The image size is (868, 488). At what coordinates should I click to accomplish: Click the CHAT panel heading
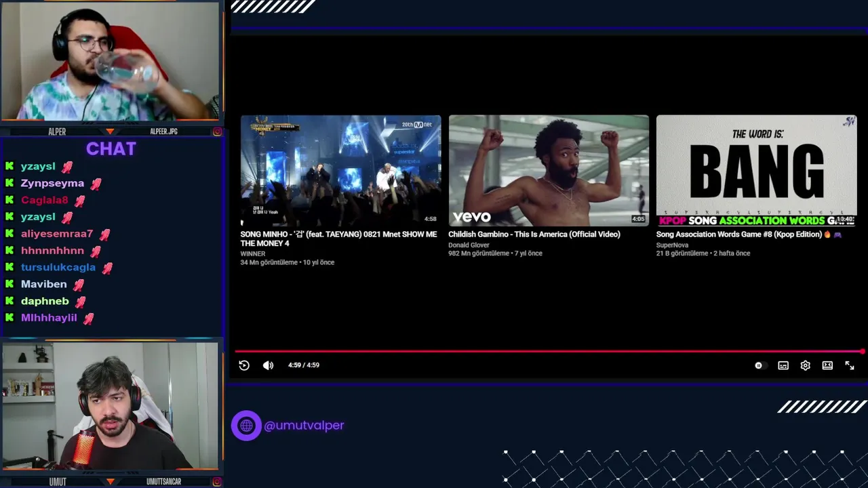[111, 149]
